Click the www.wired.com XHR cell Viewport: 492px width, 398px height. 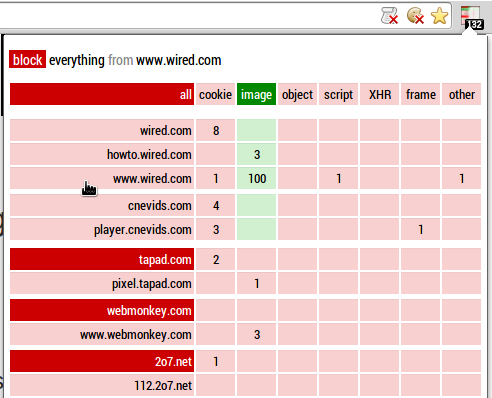[380, 178]
